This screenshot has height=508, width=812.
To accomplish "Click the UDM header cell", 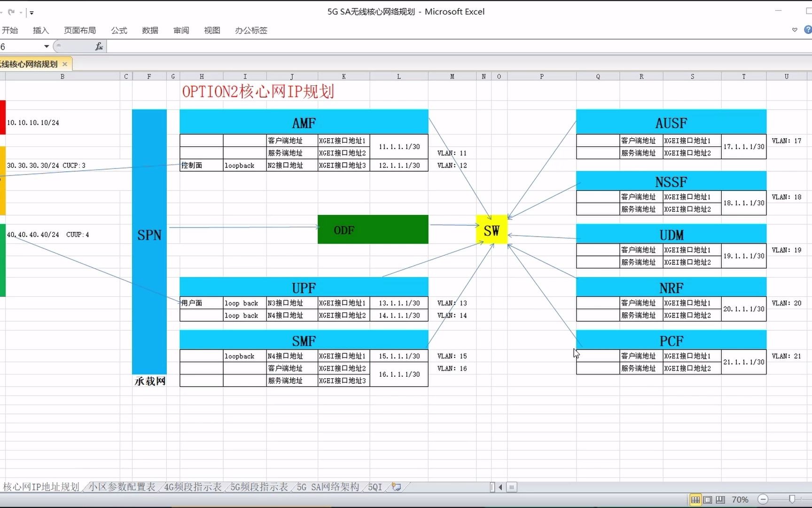I will click(671, 234).
